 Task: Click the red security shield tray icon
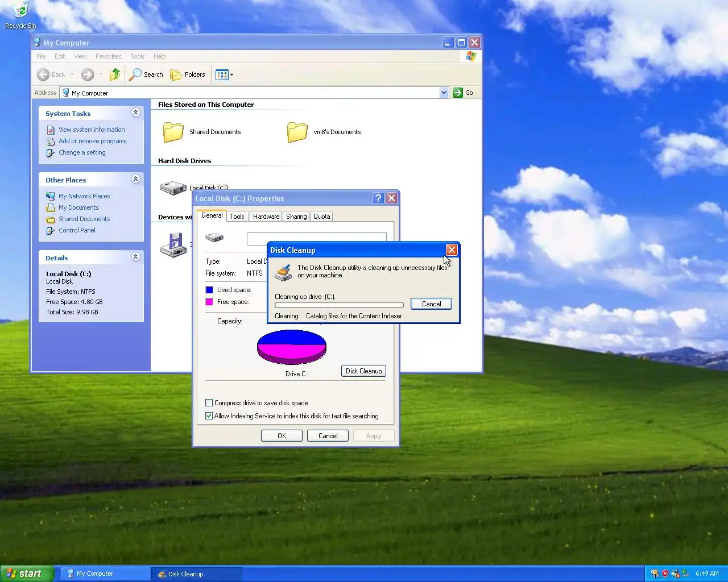tap(665, 573)
